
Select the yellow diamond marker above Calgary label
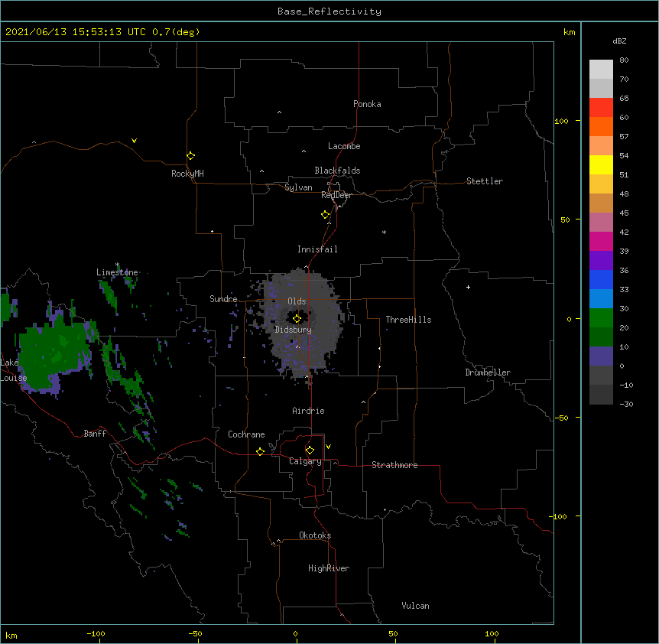pyautogui.click(x=310, y=450)
